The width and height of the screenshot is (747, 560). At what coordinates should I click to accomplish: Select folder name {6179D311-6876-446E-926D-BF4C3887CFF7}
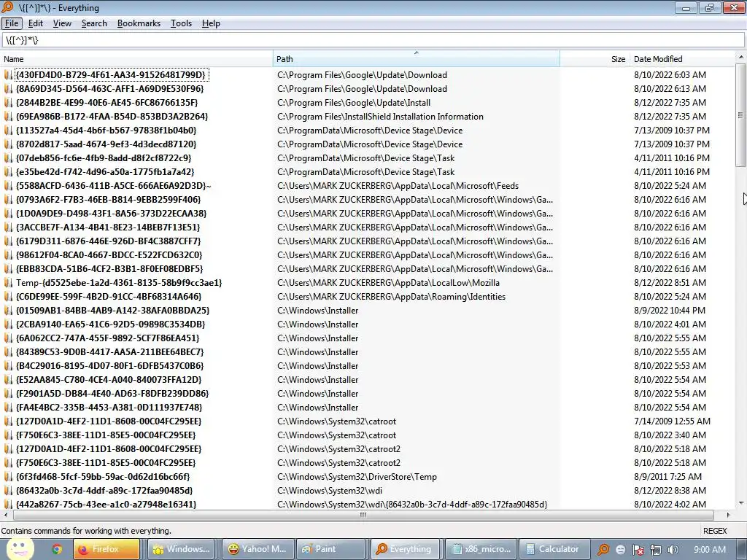(108, 241)
